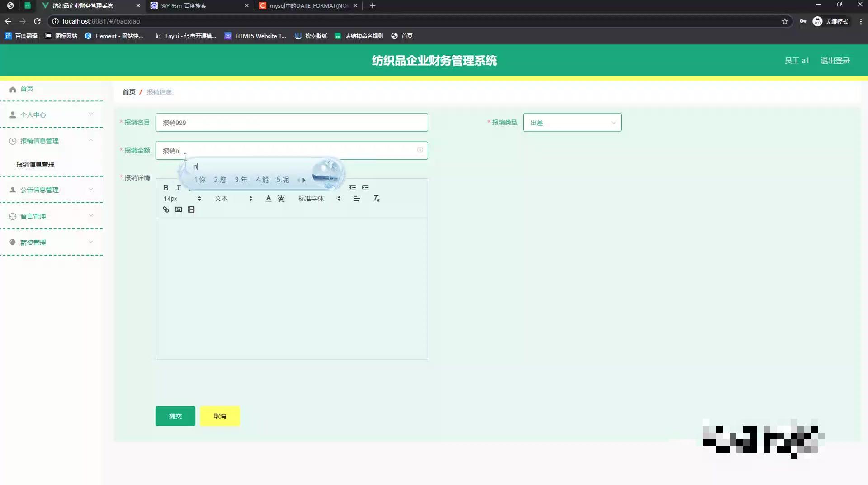The image size is (868, 485).
Task: Open the 报销类型 dropdown showing 出差
Action: tap(572, 123)
